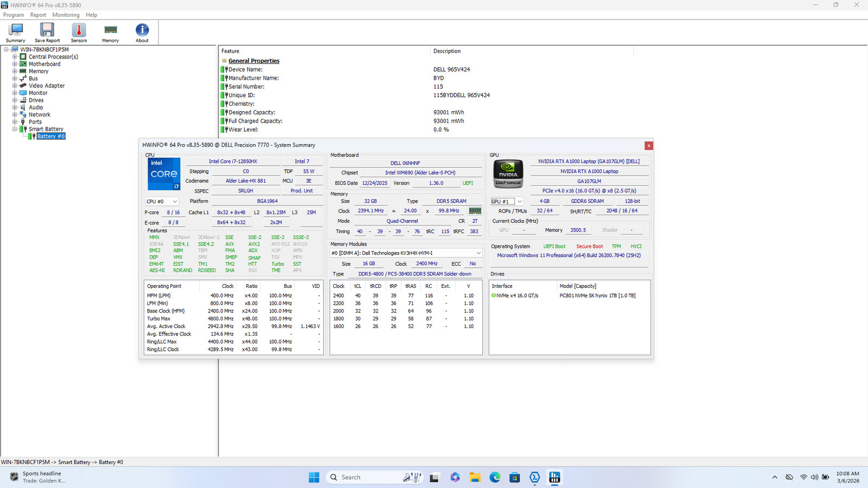
Task: Click the Save Report toolbar icon
Action: pyautogui.click(x=47, y=33)
